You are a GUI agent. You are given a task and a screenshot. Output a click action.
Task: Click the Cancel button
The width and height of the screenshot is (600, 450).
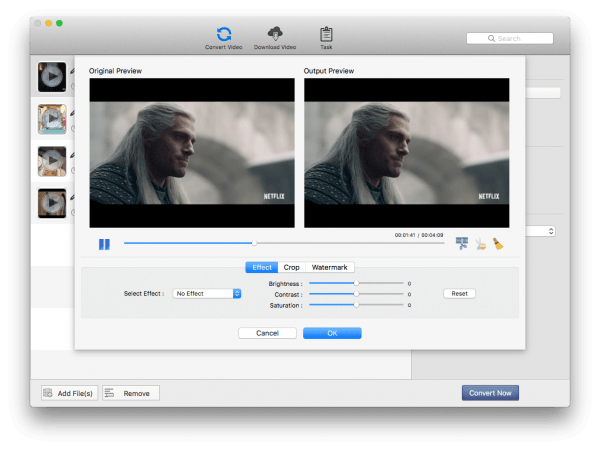267,333
